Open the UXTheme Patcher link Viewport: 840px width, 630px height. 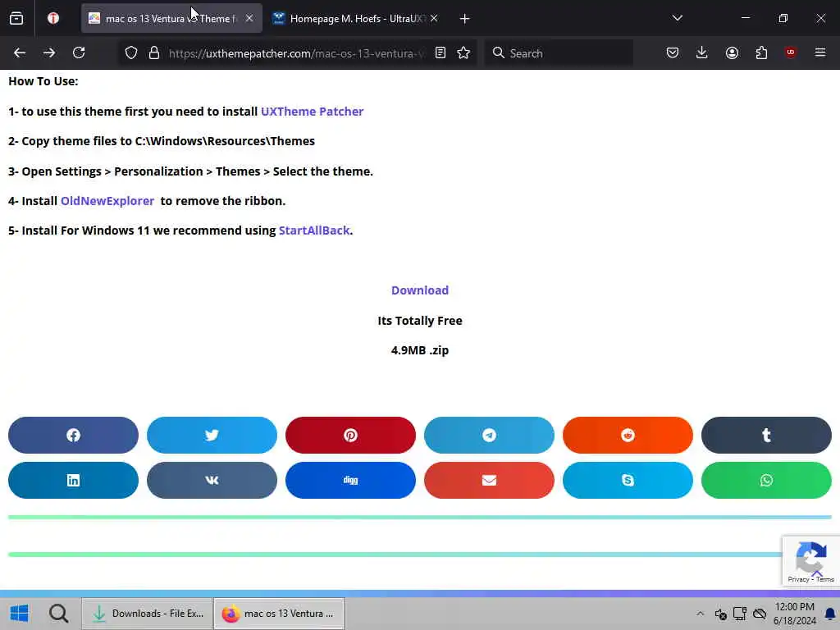312,112
